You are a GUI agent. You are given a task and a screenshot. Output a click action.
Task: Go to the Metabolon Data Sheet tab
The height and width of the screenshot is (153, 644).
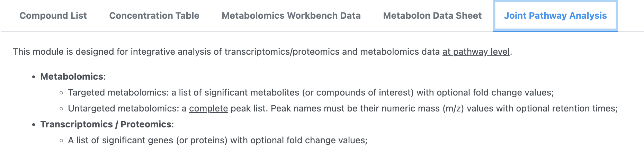click(432, 16)
